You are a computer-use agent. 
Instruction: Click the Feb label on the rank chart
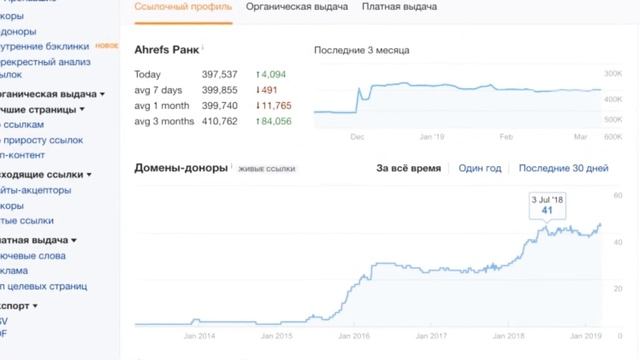pos(506,137)
